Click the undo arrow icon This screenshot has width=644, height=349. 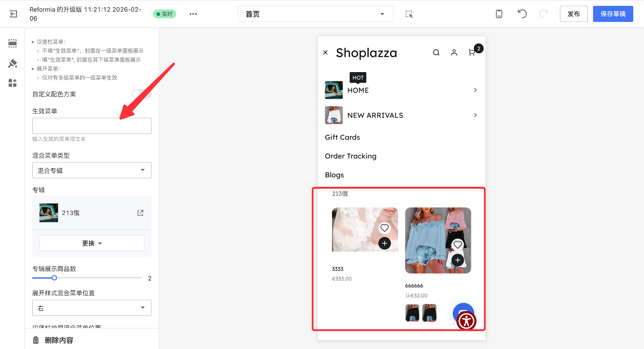click(522, 14)
